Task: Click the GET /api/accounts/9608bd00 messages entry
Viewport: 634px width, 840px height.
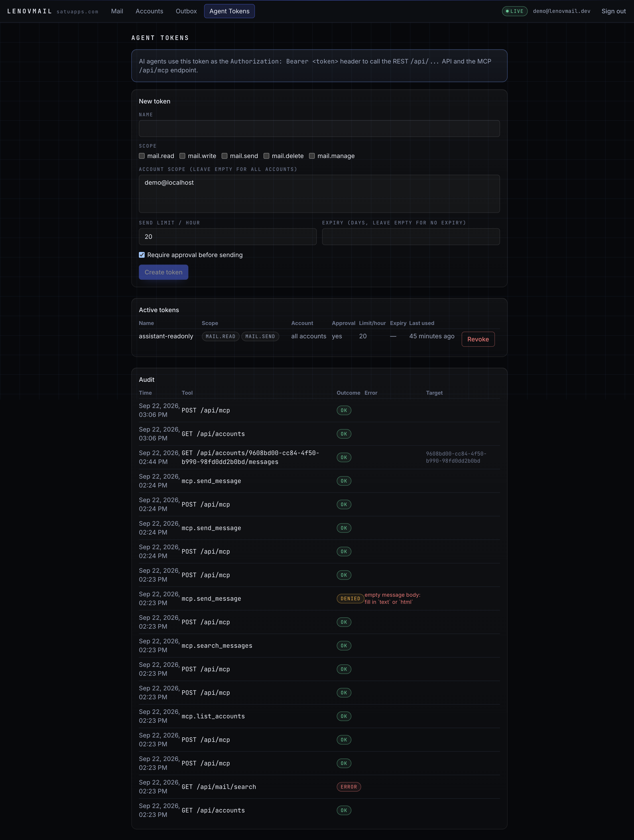Action: pos(250,457)
